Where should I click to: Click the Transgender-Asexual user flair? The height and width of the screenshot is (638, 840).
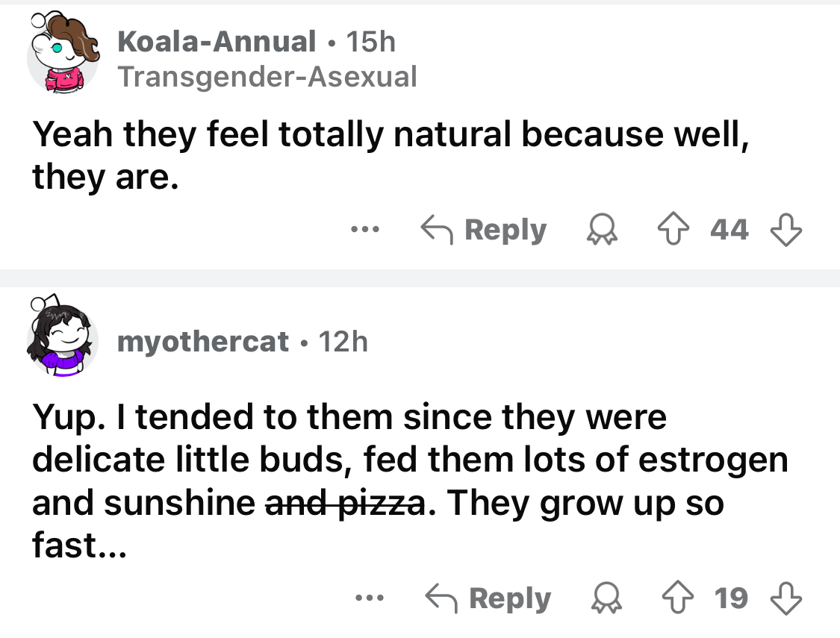[x=267, y=76]
